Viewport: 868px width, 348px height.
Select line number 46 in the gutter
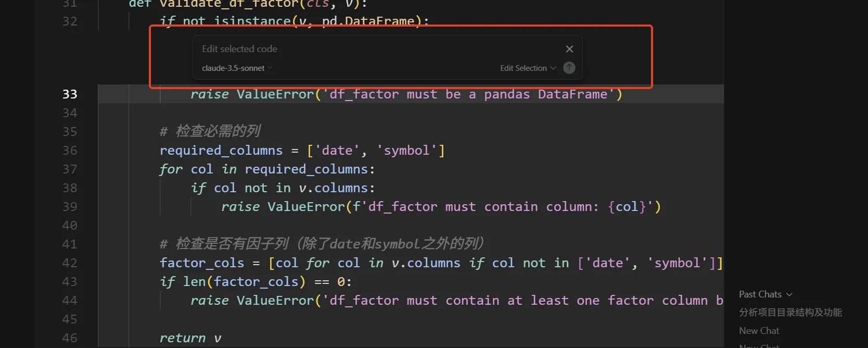click(x=70, y=338)
